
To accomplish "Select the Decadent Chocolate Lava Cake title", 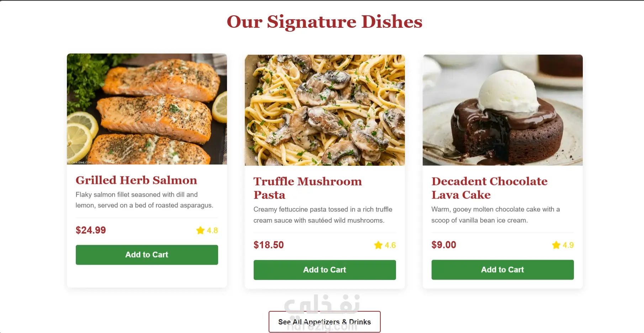I will [490, 188].
